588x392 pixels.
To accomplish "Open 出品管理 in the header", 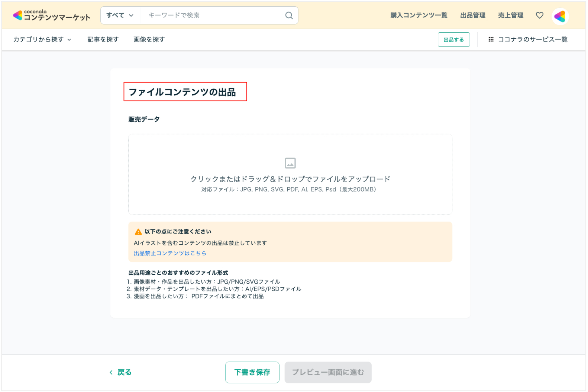I will (472, 15).
